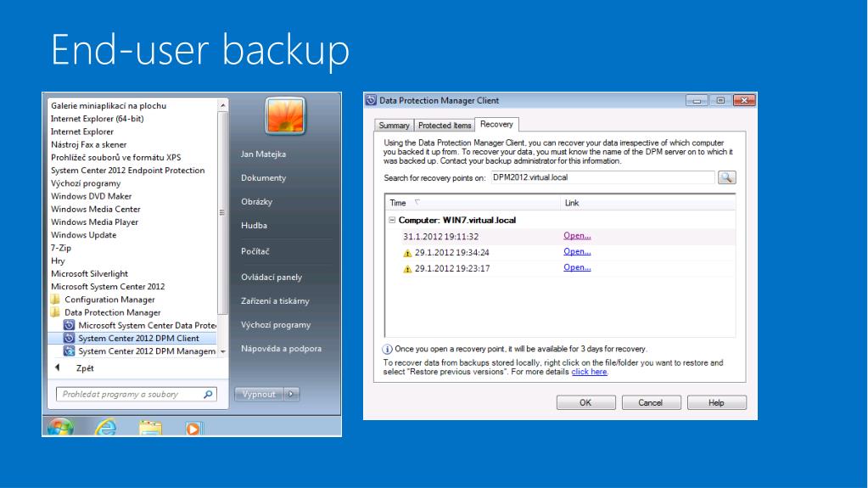Viewport: 868px width, 488px height.
Task: Click the Windows Start orb
Action: [59, 428]
